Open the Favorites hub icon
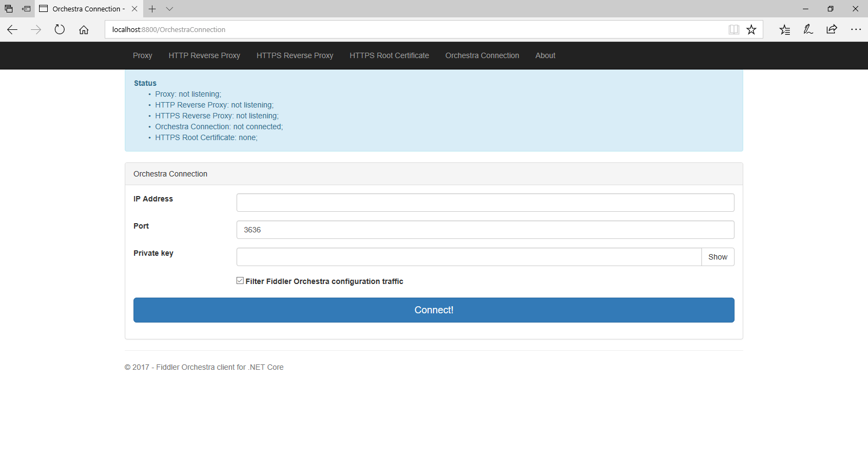868x467 pixels. coord(784,30)
